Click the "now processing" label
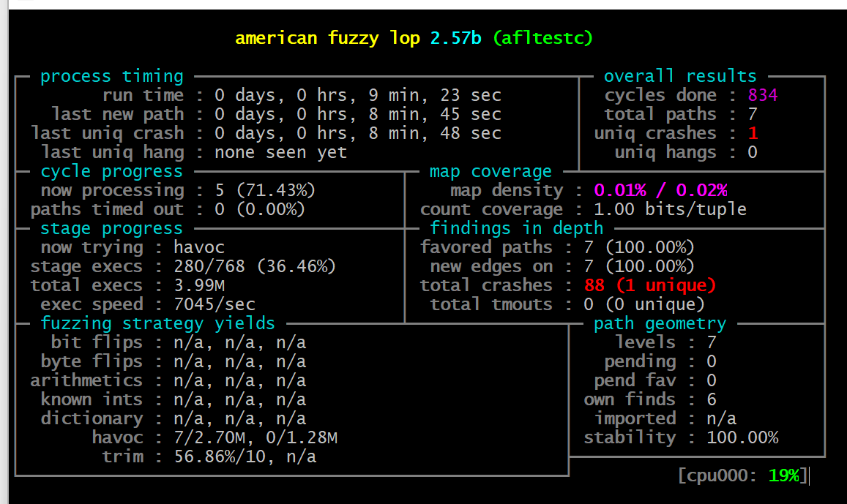This screenshot has width=847, height=504. [112, 190]
